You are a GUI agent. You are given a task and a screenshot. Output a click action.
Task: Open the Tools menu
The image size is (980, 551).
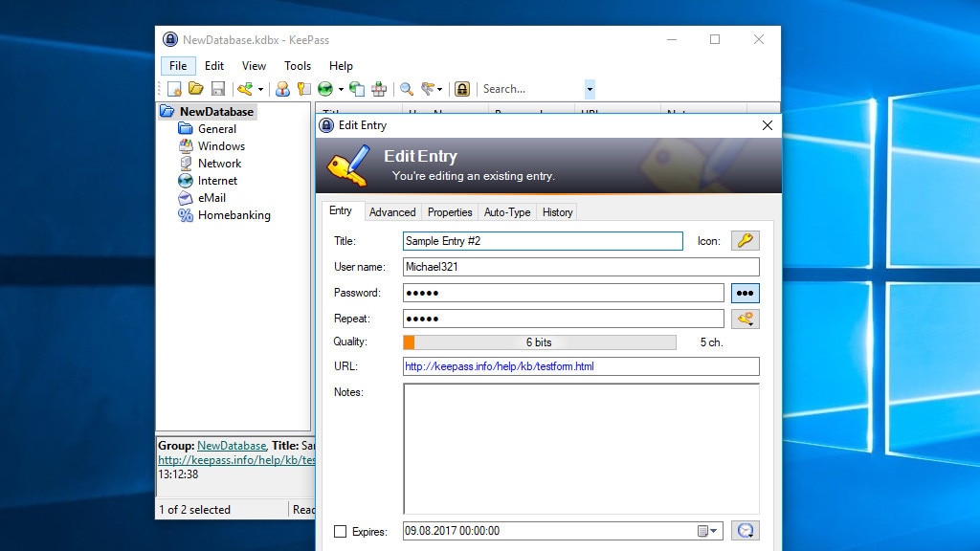pyautogui.click(x=298, y=66)
